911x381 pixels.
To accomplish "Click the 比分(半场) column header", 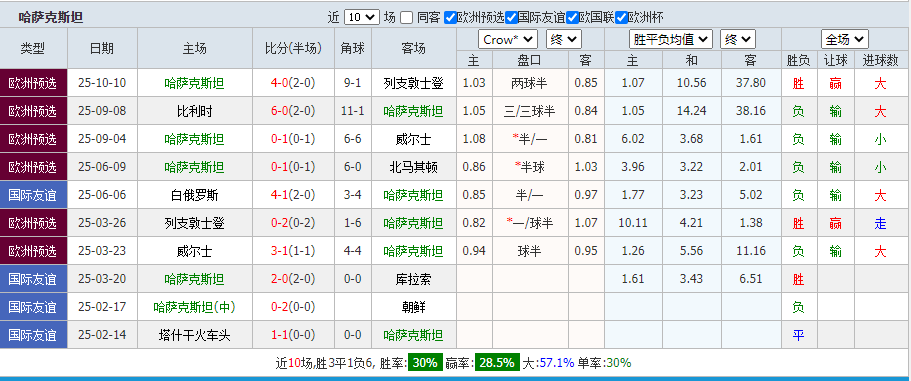I will coord(293,48).
